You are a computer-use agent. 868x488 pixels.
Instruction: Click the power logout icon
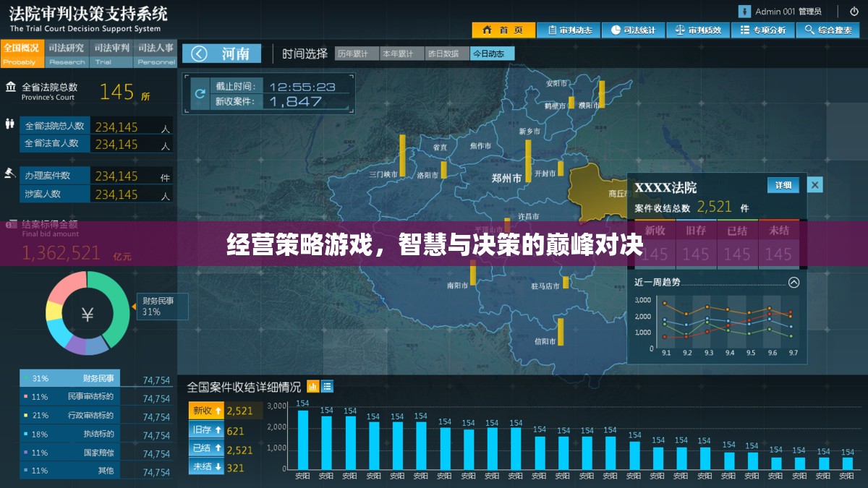[x=854, y=11]
